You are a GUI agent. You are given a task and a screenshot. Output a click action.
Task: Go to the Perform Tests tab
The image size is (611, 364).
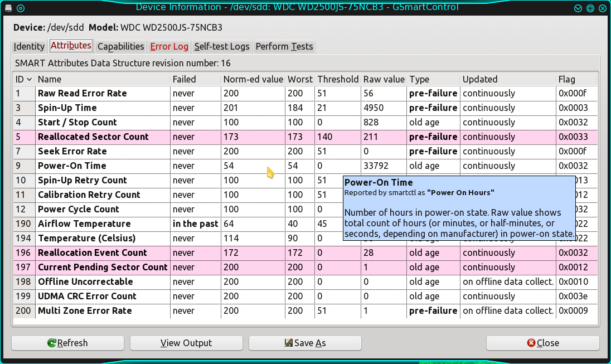[284, 46]
